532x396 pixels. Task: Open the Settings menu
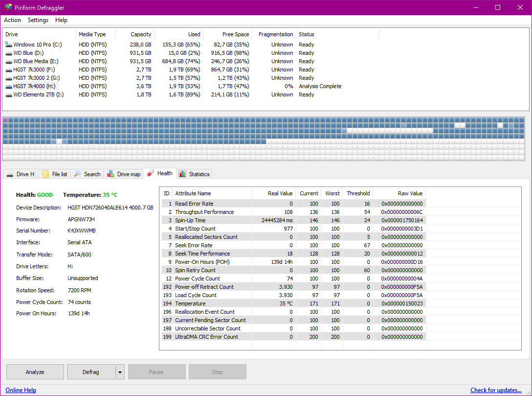point(38,20)
